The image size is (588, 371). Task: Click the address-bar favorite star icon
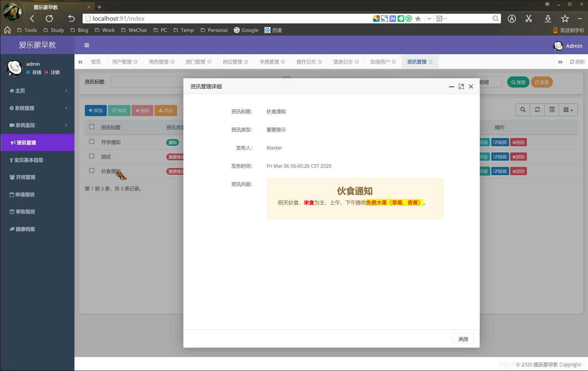pyautogui.click(x=418, y=19)
